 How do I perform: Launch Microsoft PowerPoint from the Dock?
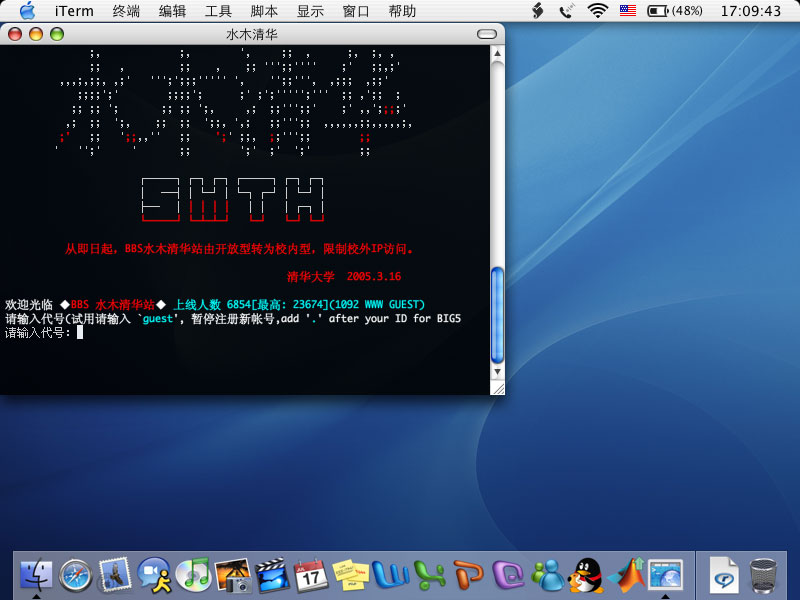click(469, 574)
